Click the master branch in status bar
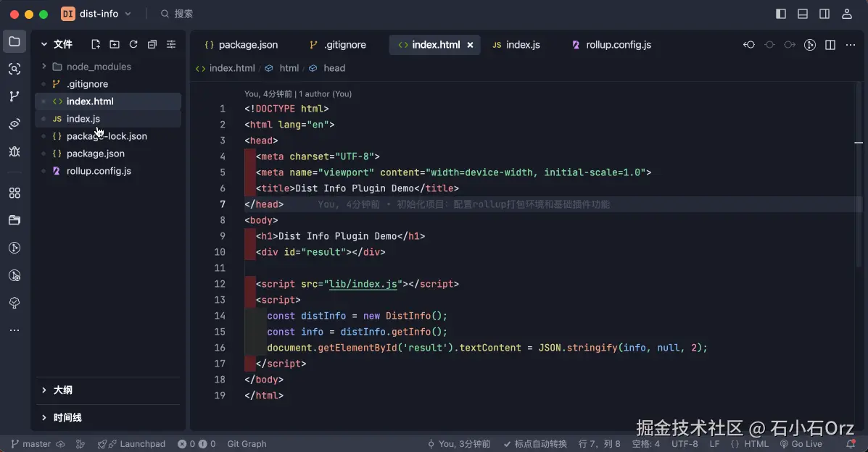This screenshot has width=868, height=452. click(31, 444)
